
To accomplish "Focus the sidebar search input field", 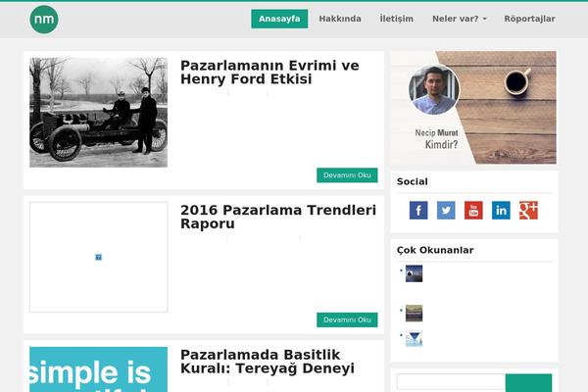I will [x=451, y=383].
